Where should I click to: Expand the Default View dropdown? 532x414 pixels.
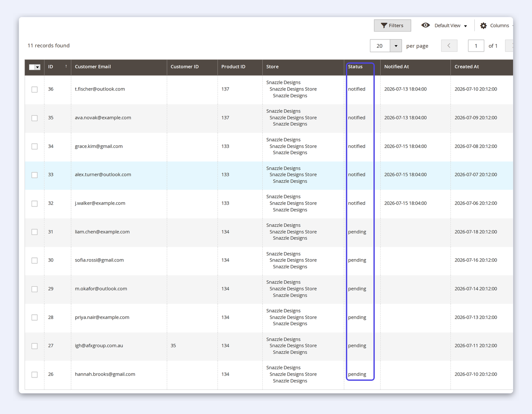tap(451, 26)
